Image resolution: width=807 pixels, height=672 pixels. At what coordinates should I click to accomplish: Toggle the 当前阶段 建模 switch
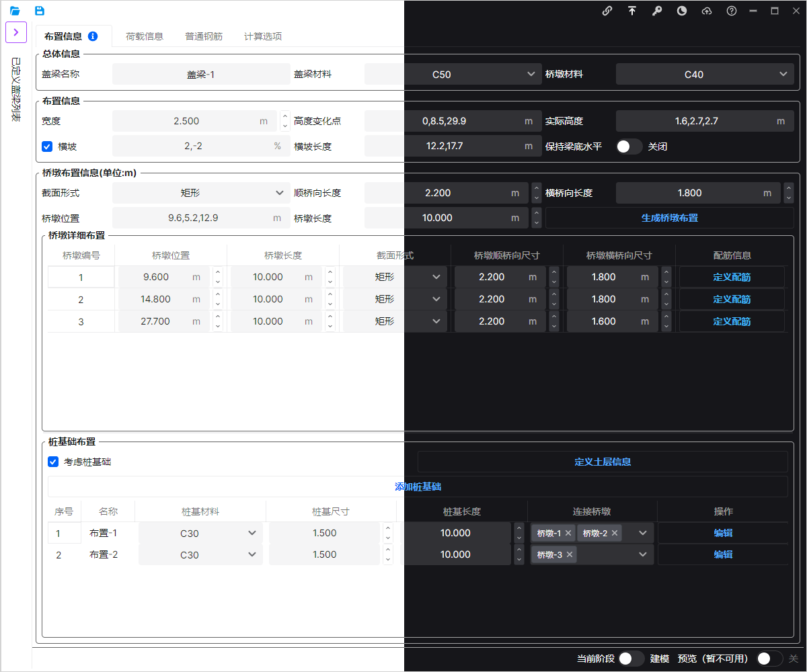[631, 659]
